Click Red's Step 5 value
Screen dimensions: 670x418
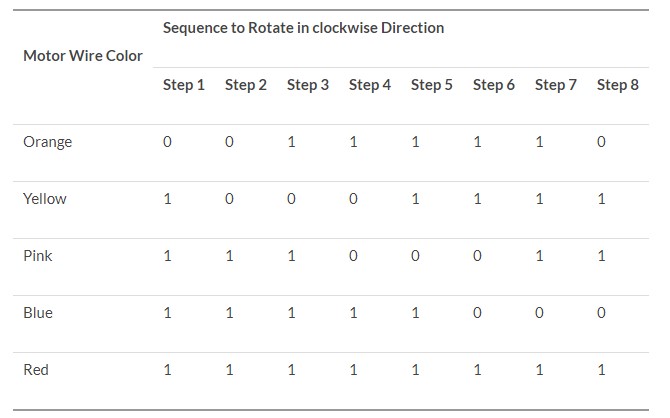pos(415,370)
